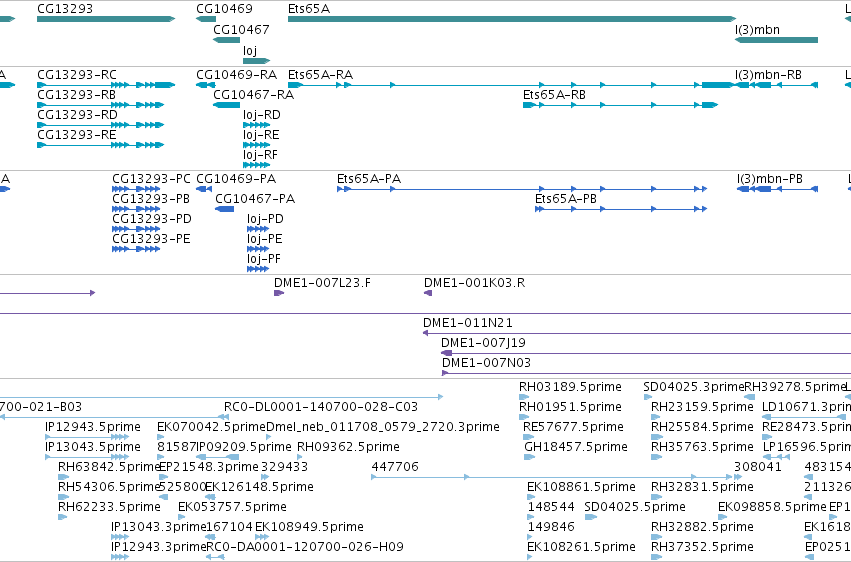This screenshot has height=562, width=851.
Task: Select RC0-DL0001-140700-028-C03 feature
Action: [222, 417]
